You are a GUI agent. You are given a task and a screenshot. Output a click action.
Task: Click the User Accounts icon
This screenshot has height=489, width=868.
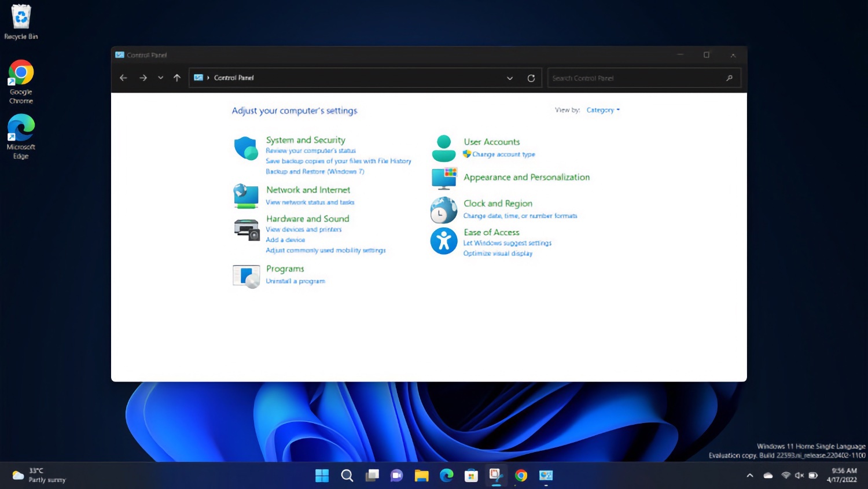pyautogui.click(x=444, y=148)
